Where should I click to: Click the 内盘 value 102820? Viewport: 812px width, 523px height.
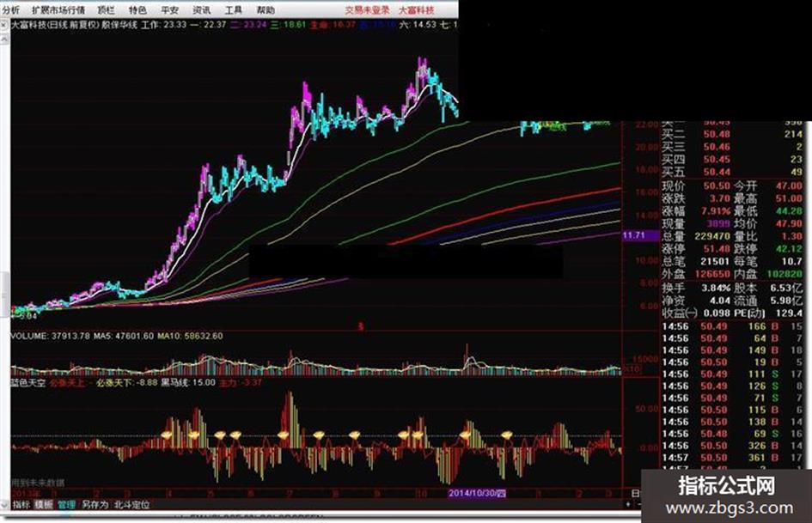point(785,274)
